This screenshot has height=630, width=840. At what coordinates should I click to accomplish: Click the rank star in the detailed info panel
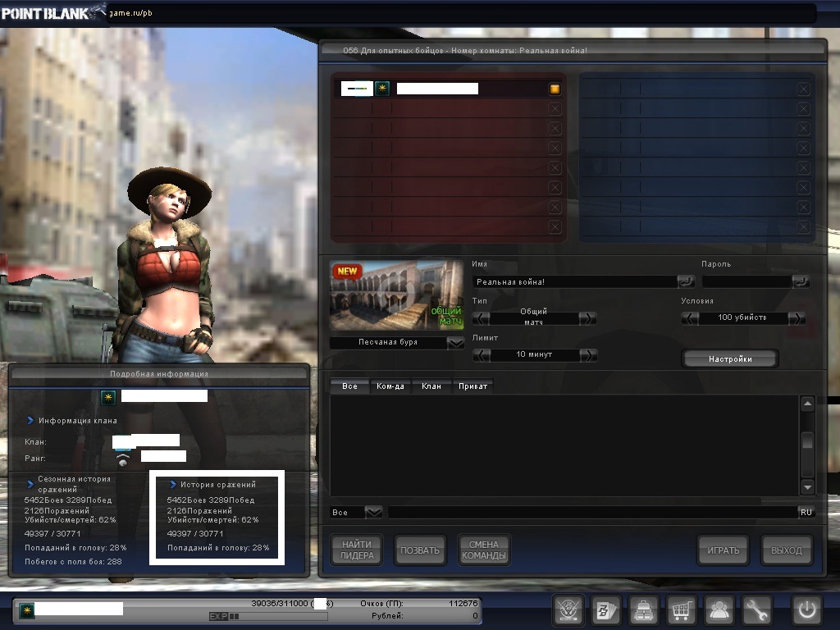[x=108, y=398]
